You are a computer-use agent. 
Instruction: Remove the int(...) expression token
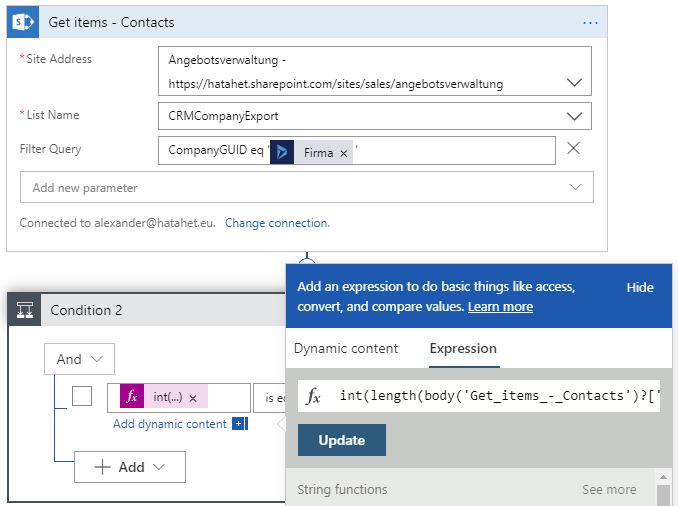[193, 398]
